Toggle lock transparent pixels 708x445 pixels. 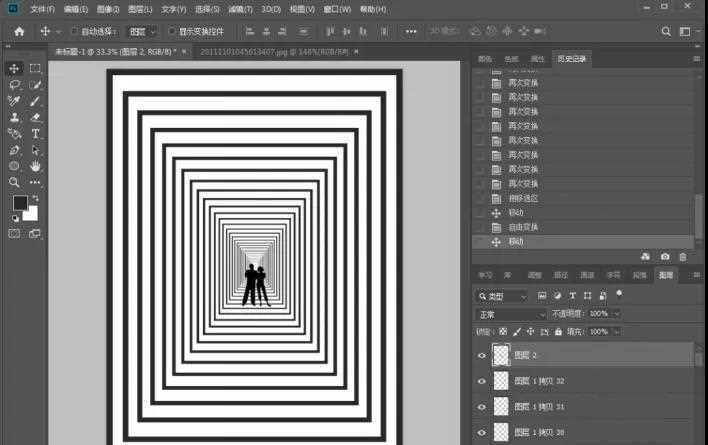coord(503,332)
